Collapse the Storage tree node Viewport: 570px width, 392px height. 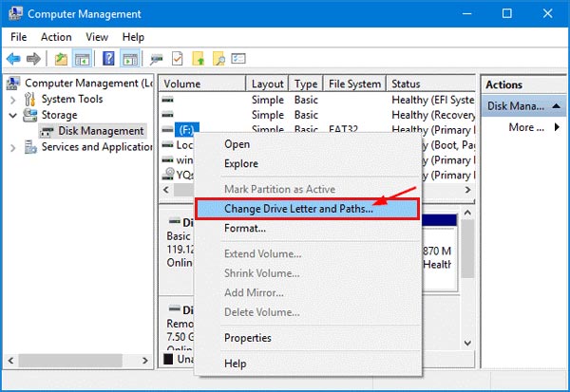(x=12, y=115)
